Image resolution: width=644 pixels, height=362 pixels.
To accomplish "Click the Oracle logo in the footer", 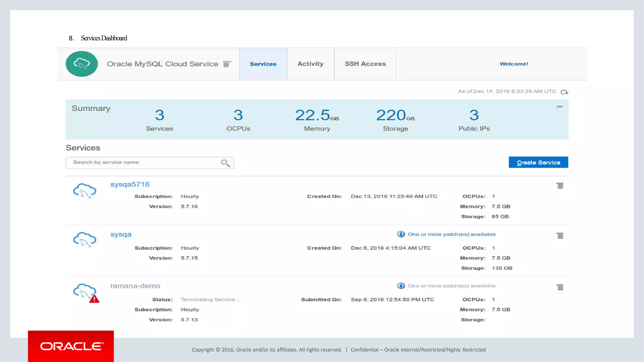I will pos(71,346).
